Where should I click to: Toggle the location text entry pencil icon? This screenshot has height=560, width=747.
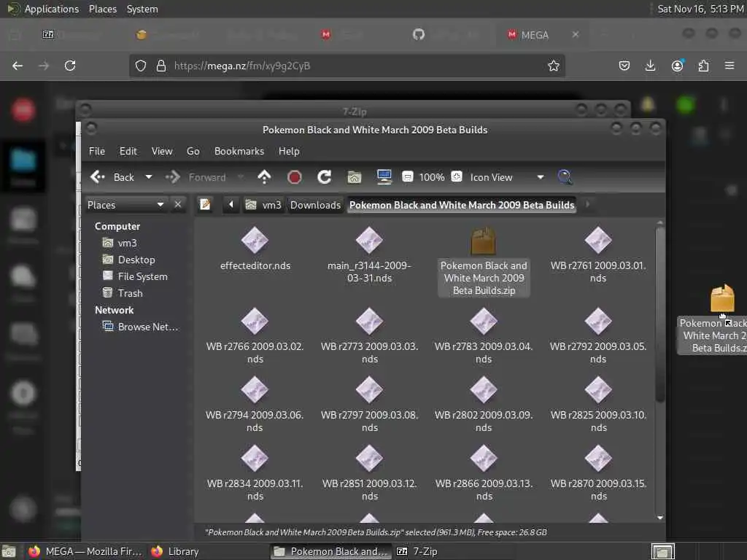[x=205, y=205]
